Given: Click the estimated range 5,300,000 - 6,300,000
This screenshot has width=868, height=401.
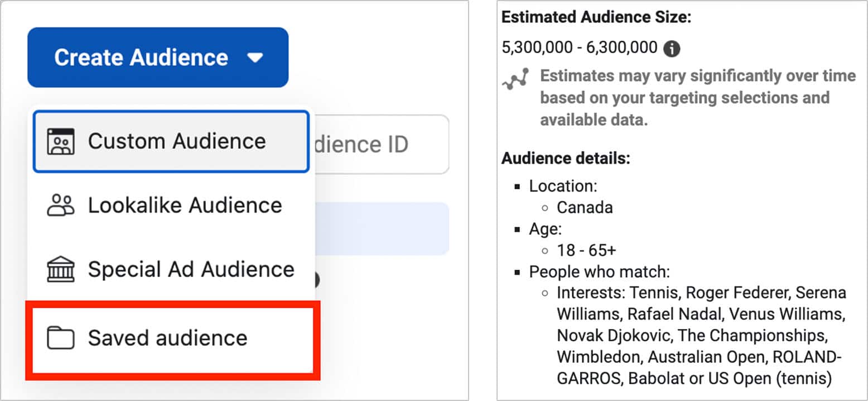Looking at the screenshot, I should coord(579,47).
